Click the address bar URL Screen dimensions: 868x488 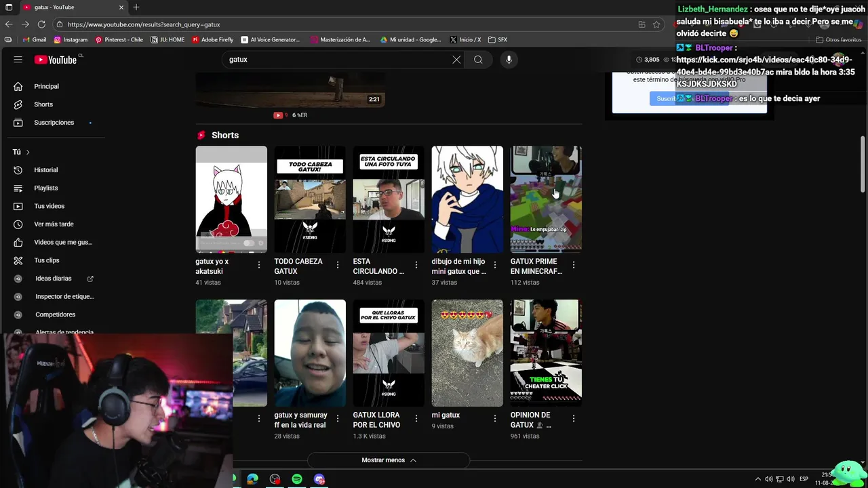point(144,24)
